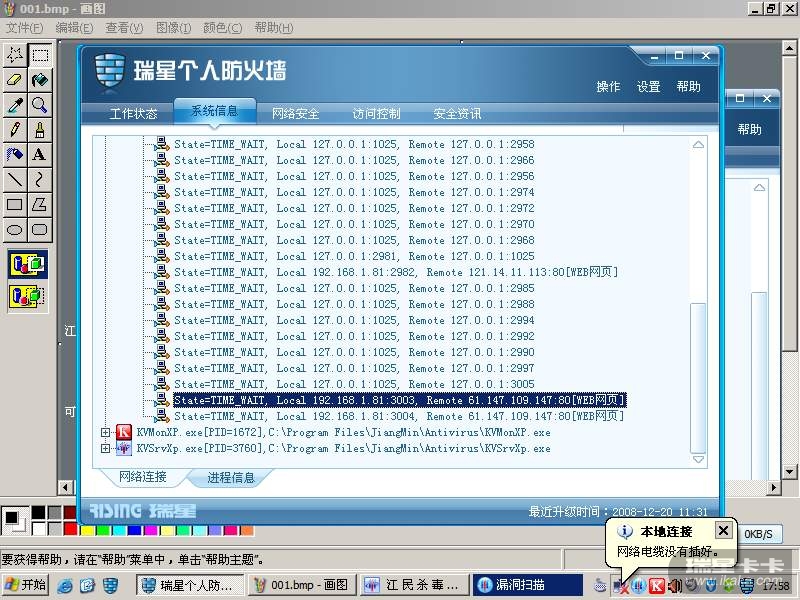The image size is (800, 600).
Task: Switch to the 系统信息 tab
Action: pyautogui.click(x=214, y=111)
